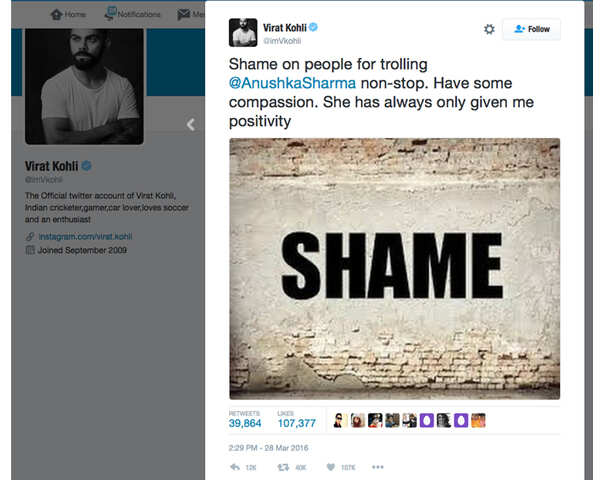Click the tweet timestamp 2:29 PM - 28 Mar 2016
Screen dimensions: 600x480
click(268, 444)
